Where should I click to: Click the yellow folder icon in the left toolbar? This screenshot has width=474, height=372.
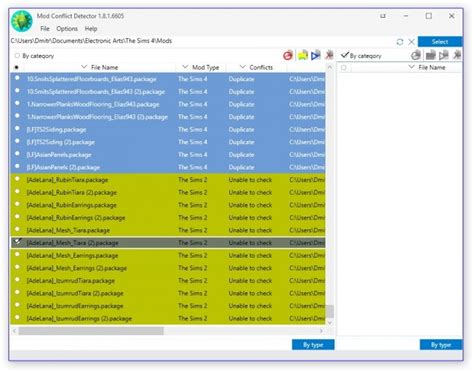303,55
